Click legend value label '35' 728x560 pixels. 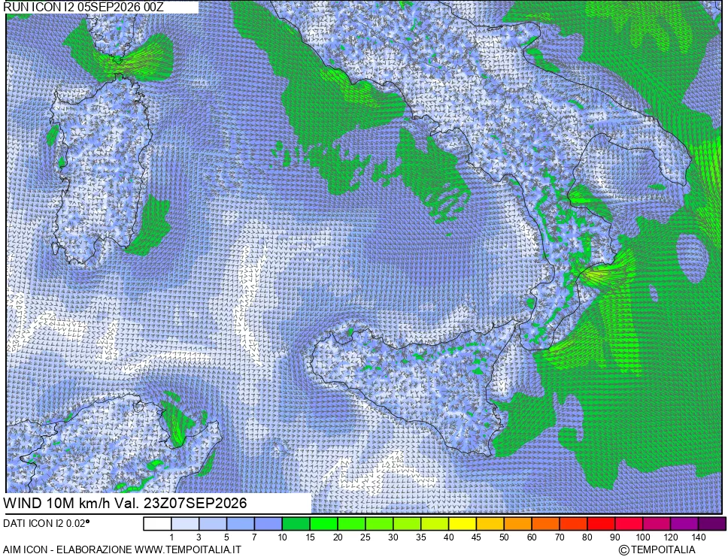(421, 537)
